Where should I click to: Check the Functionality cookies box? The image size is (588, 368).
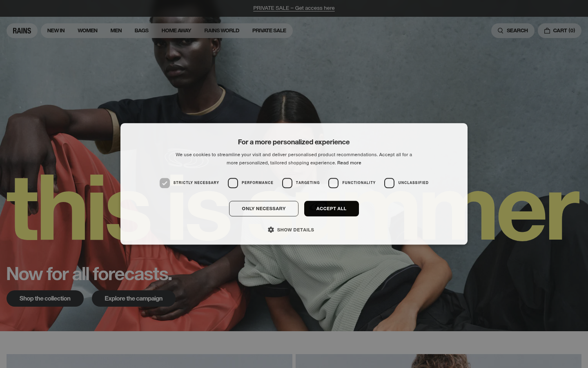[333, 183]
